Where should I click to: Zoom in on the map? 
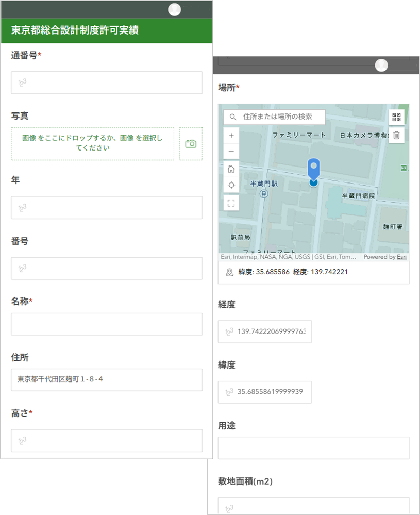pos(231,135)
